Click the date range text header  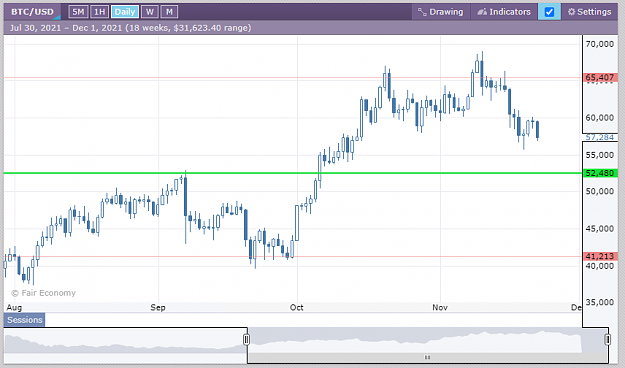130,28
